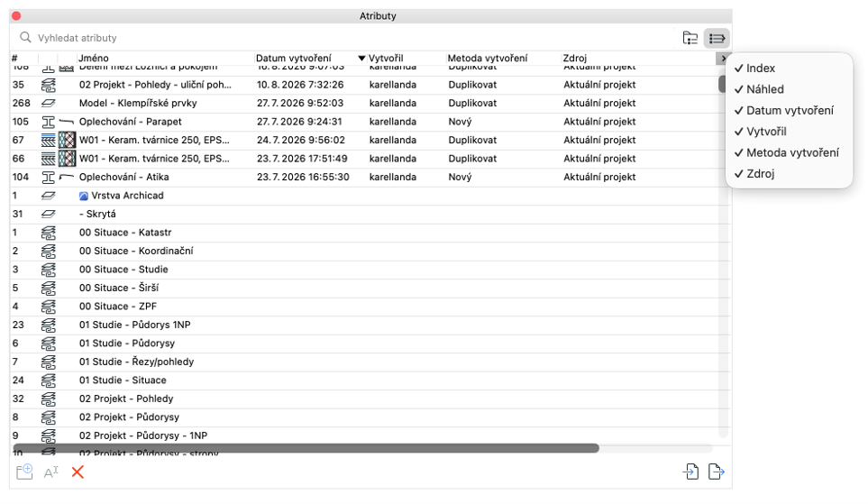
Task: Select 02 Projekt - Půdorysy name, index 8
Action: click(129, 417)
